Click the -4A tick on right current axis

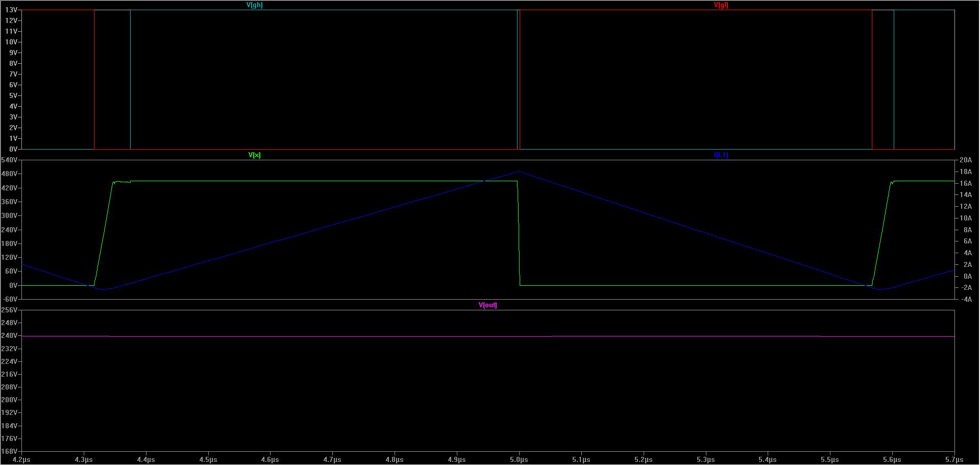[966, 299]
